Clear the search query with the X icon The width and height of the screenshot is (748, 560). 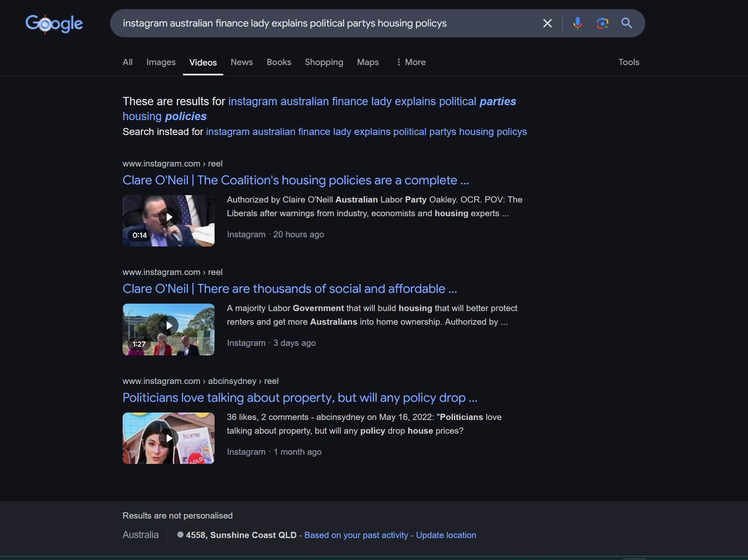tap(548, 23)
